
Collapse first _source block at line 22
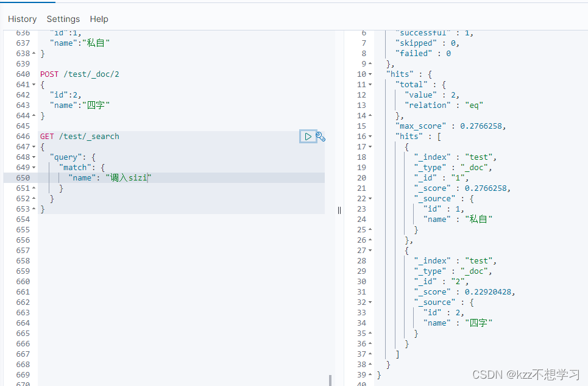(370, 199)
